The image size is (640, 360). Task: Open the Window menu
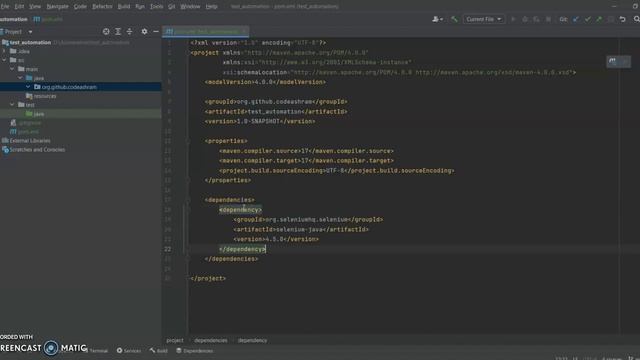click(190, 7)
